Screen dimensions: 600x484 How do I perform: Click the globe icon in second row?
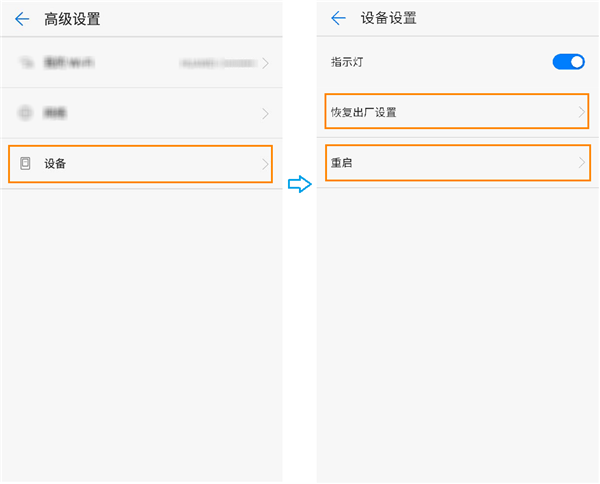pyautogui.click(x=25, y=113)
